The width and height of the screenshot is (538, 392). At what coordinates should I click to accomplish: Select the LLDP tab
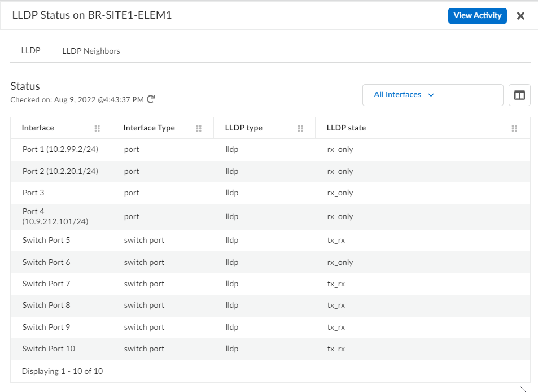coord(30,50)
